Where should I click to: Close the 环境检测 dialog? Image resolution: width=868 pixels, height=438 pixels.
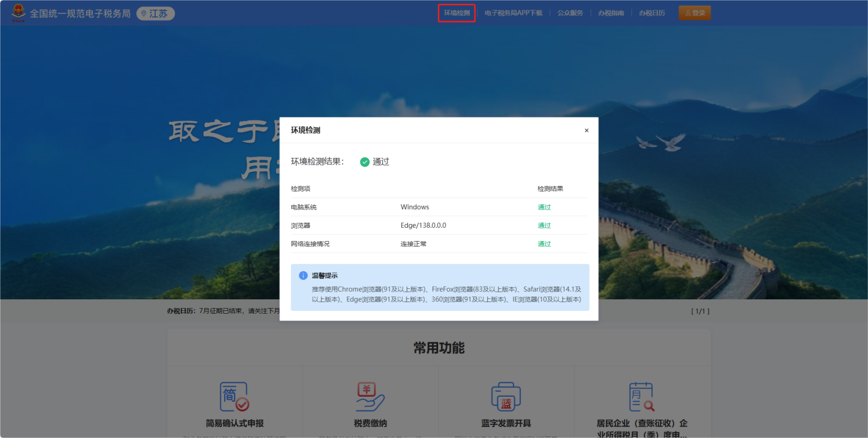coord(586,130)
